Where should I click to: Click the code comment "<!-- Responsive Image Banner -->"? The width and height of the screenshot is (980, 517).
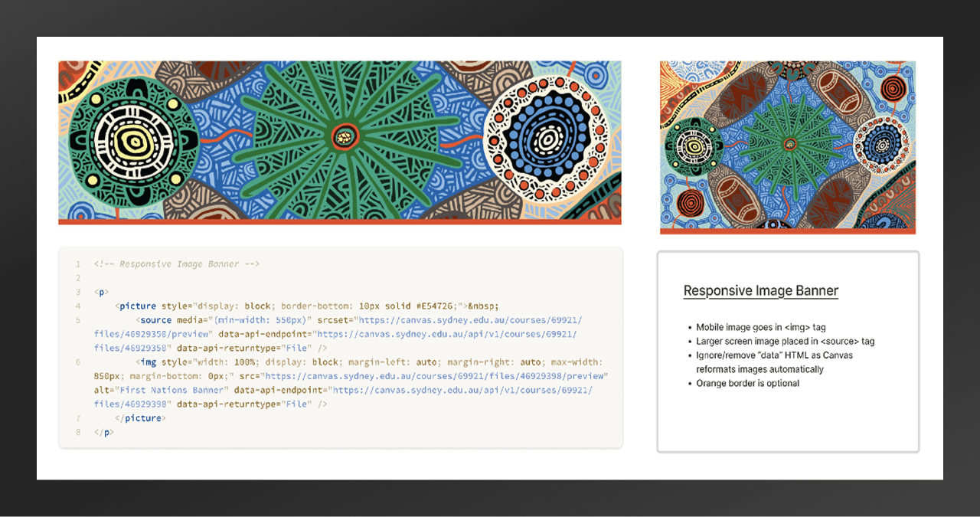click(177, 264)
